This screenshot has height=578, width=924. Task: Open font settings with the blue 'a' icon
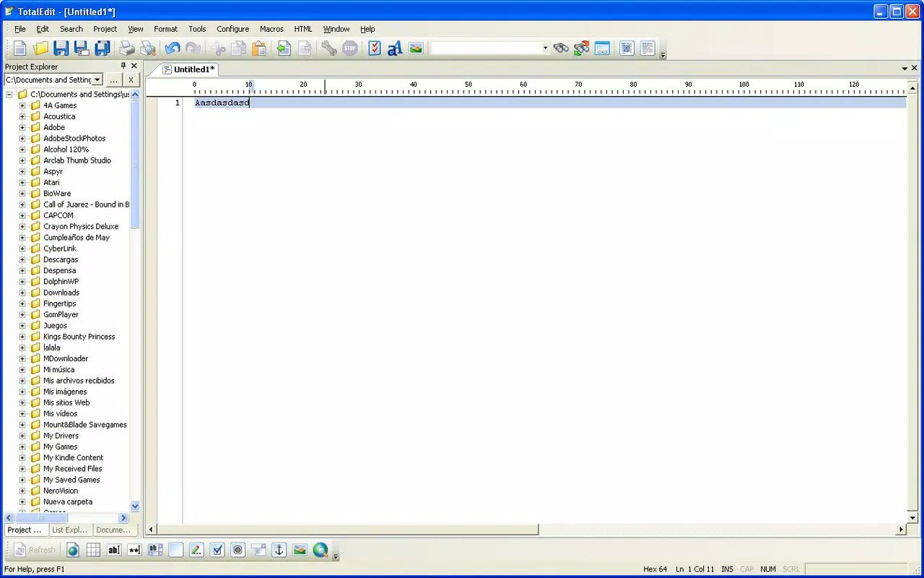click(395, 48)
